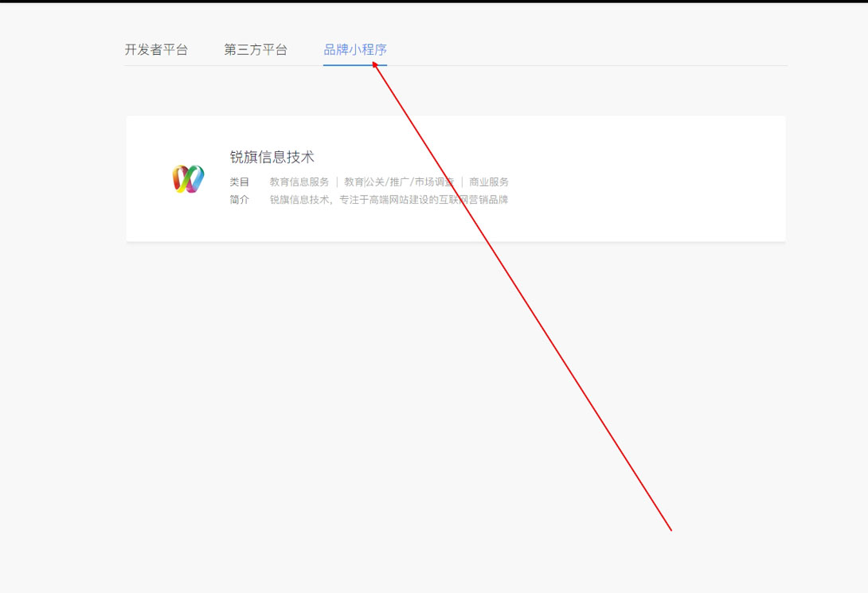Switch to the 第三方平台 tab
The width and height of the screenshot is (868, 593).
pyautogui.click(x=256, y=49)
